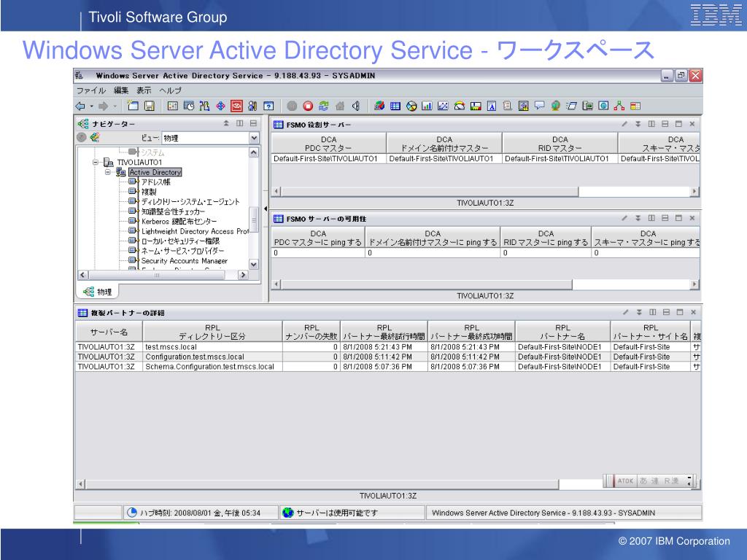
Task: Select Security Accounts Manager tree item
Action: pyautogui.click(x=185, y=261)
